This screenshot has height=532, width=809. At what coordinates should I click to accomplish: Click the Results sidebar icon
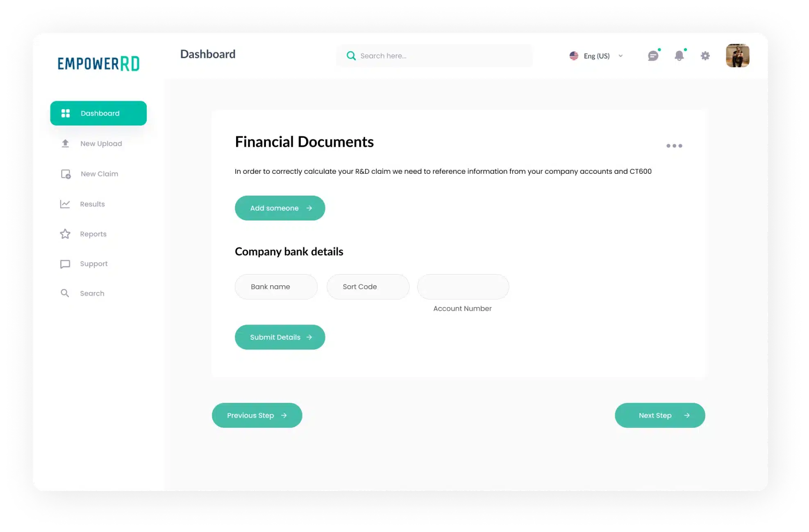[65, 204]
